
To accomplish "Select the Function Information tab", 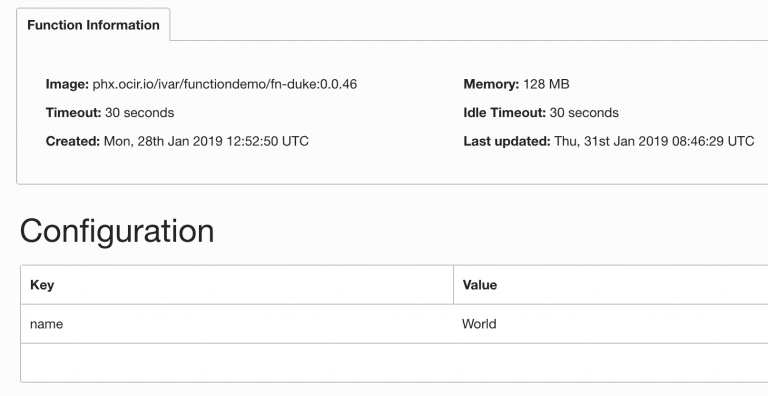I will click(93, 25).
